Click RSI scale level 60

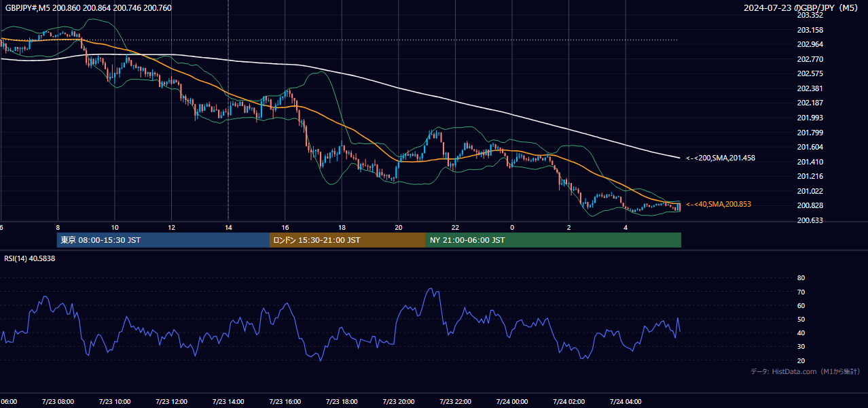point(801,305)
